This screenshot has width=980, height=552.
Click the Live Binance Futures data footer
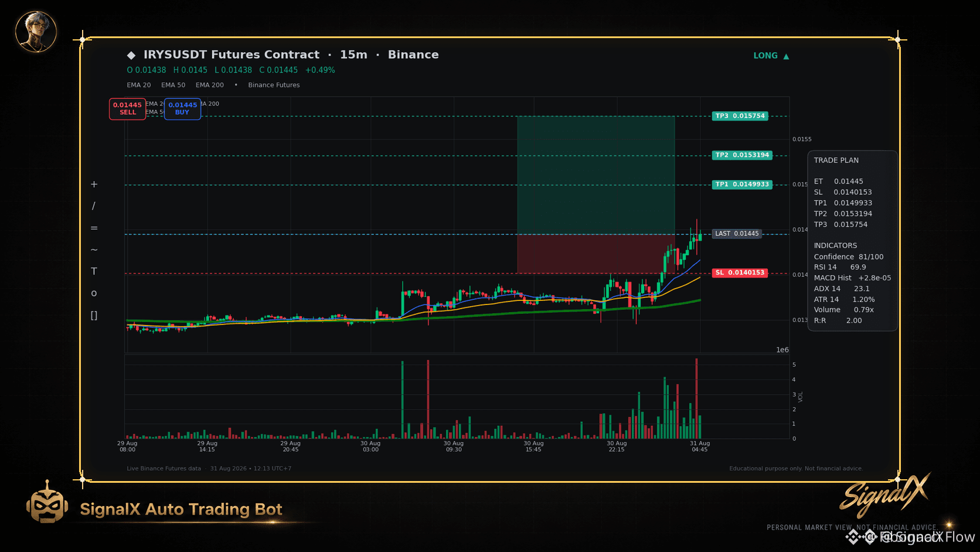click(x=164, y=469)
